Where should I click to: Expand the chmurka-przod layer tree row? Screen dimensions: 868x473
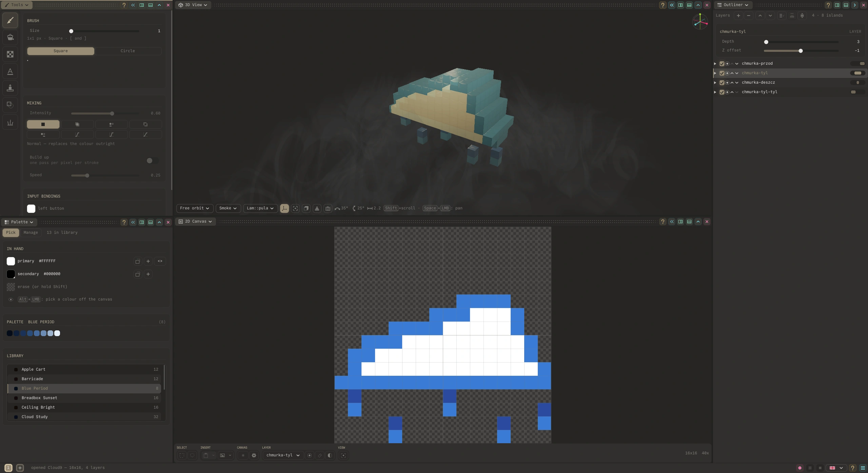coord(715,64)
